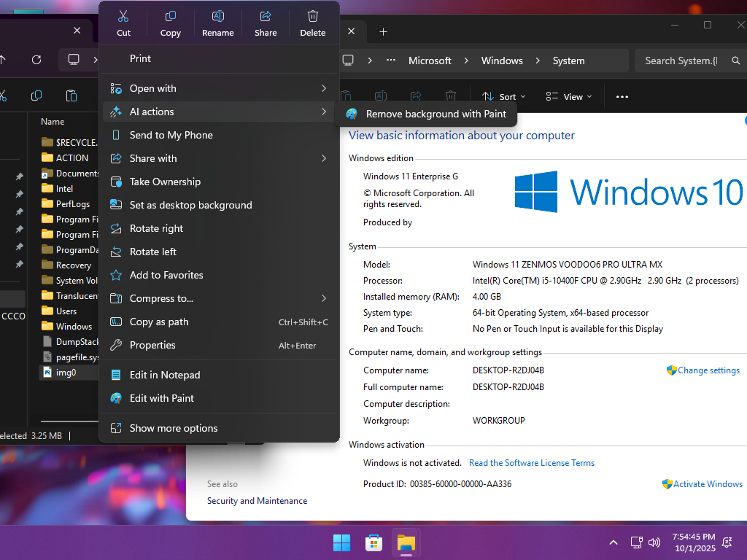Click the Properties wrench icon

pos(116,345)
